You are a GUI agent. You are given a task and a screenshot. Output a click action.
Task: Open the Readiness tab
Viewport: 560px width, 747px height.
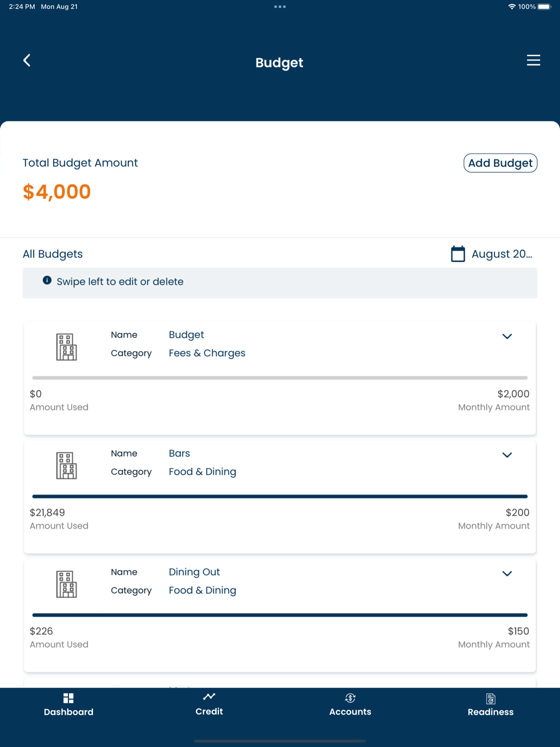(491, 704)
